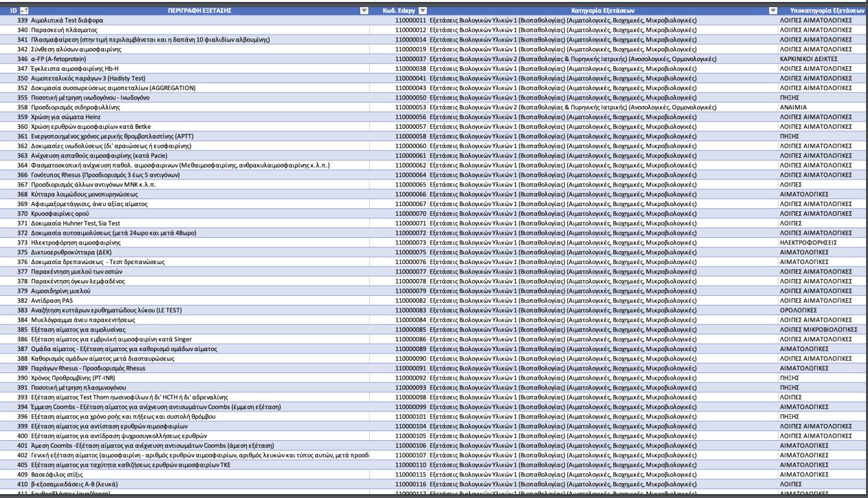The height and width of the screenshot is (498, 868).
Task: Open the ΠΕΡΙΓΡΑΦΗ ΕΞΕΤΑΣΗΣ column filter dropdown
Action: click(364, 11)
